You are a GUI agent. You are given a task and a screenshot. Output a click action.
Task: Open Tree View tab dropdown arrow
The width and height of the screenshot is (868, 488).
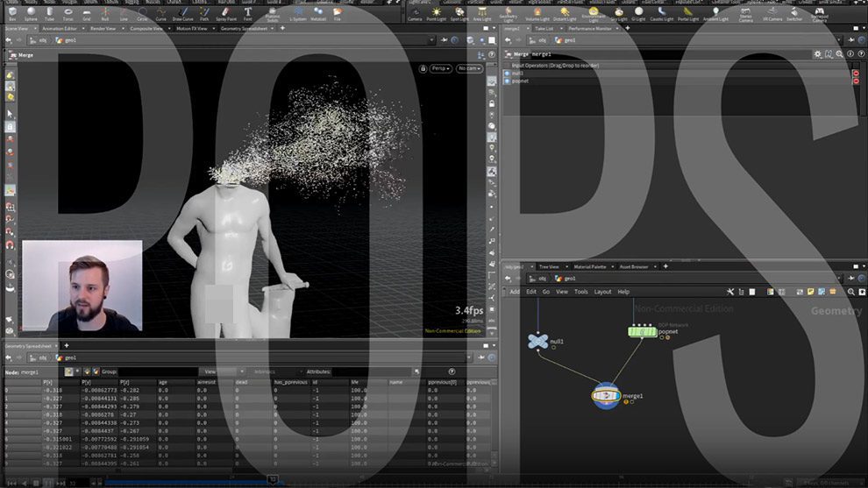(x=567, y=266)
